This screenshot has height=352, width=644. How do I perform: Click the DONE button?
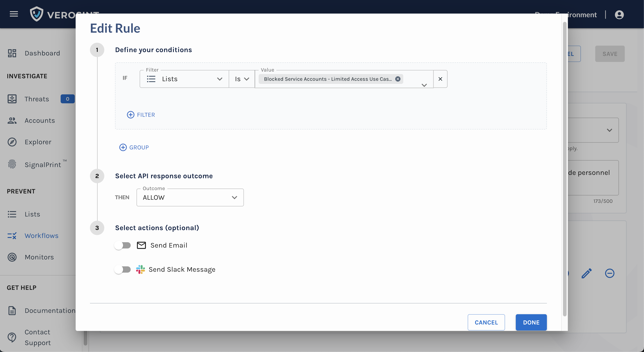point(531,322)
